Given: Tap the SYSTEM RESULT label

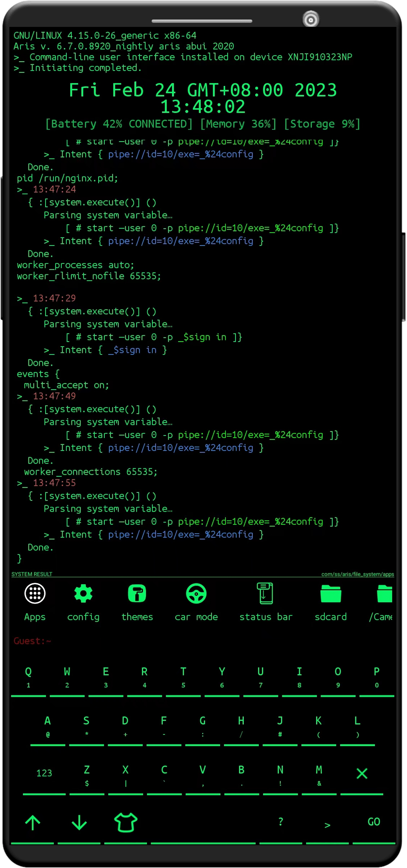Looking at the screenshot, I should pyautogui.click(x=32, y=574).
